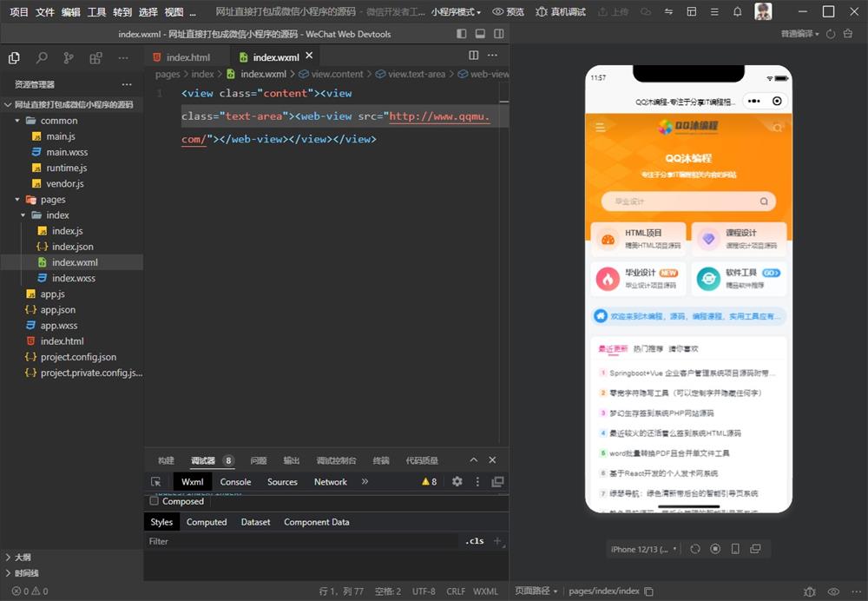Viewport: 868px width, 601px height.
Task: Click the 预览 preview button
Action: [509, 12]
